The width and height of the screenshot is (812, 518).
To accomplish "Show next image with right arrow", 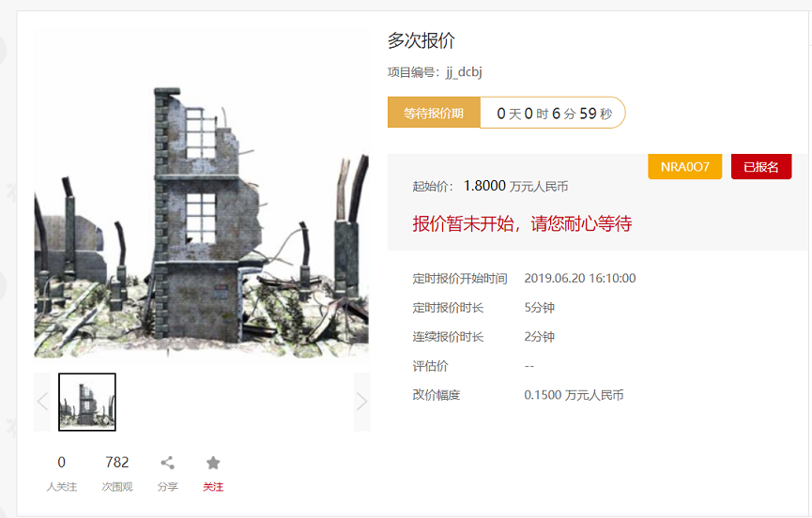I will click(362, 402).
